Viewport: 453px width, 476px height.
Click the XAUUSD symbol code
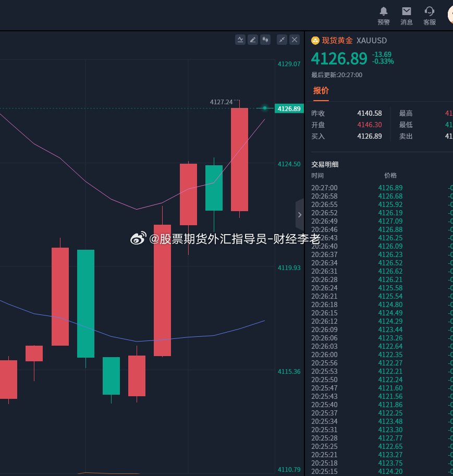pyautogui.click(x=372, y=40)
